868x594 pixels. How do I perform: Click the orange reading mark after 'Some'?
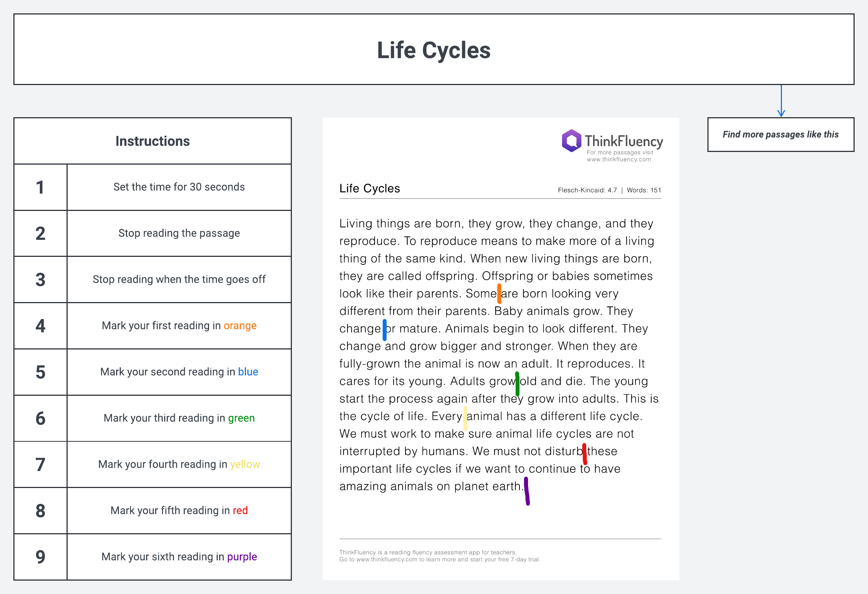click(x=499, y=294)
